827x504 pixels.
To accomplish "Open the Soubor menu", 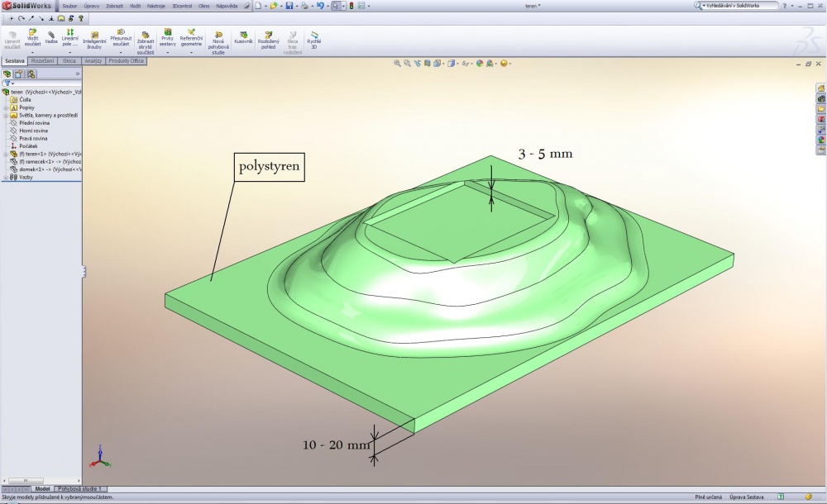I will click(x=69, y=6).
